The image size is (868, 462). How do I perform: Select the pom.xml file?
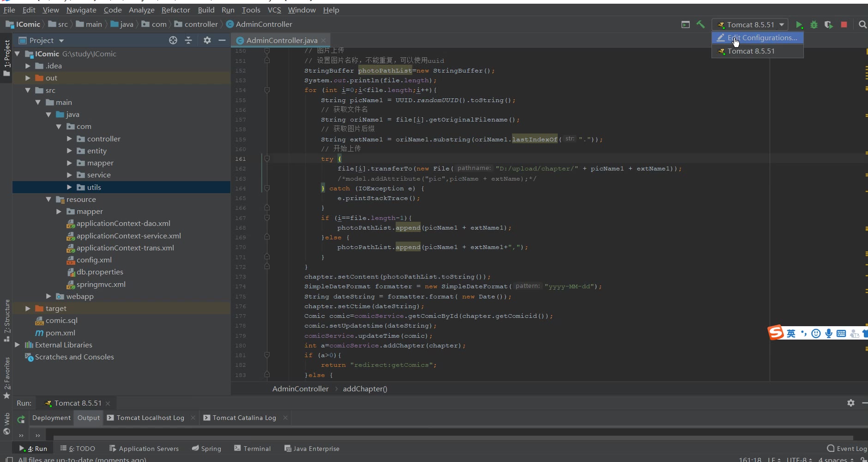[60, 333]
